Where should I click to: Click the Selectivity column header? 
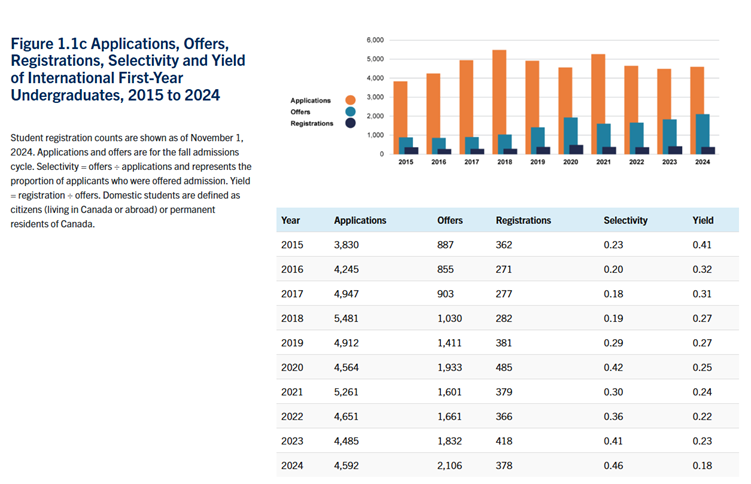tap(626, 220)
